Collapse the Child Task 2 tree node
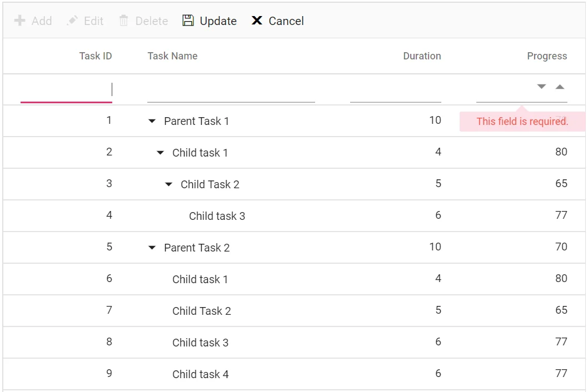Viewport: 588px width, 392px height. click(x=169, y=184)
